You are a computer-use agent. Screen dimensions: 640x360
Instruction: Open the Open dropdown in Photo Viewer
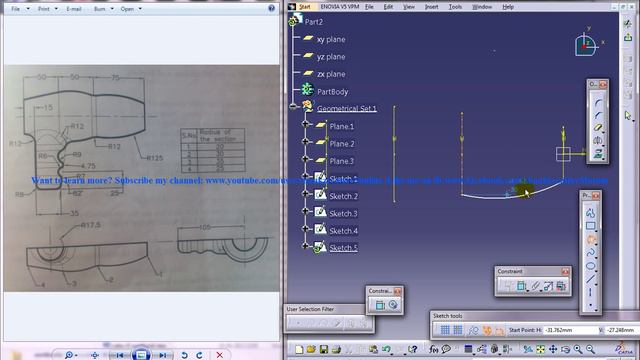click(x=131, y=9)
